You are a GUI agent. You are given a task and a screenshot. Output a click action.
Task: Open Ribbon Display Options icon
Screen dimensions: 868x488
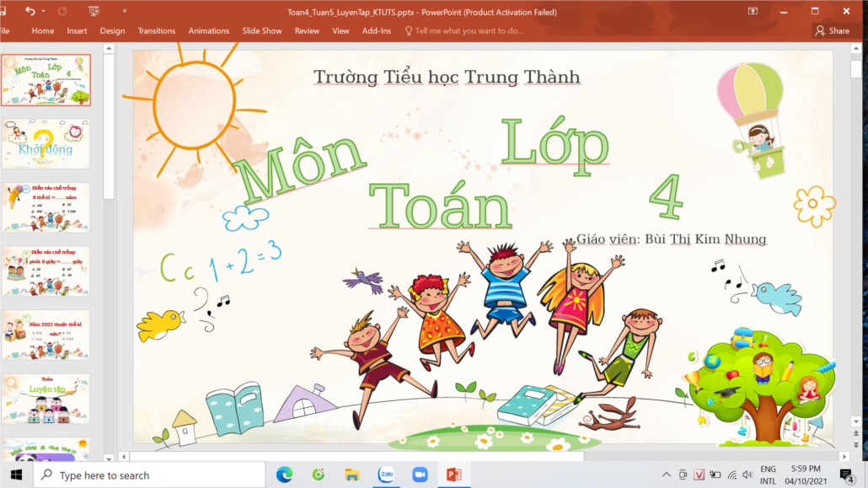tap(753, 12)
